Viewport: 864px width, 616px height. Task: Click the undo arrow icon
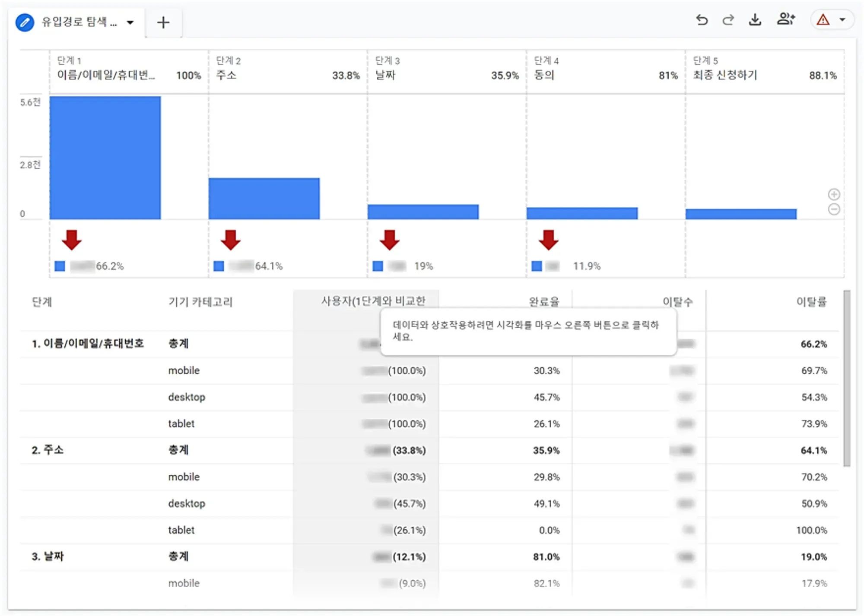pos(702,20)
